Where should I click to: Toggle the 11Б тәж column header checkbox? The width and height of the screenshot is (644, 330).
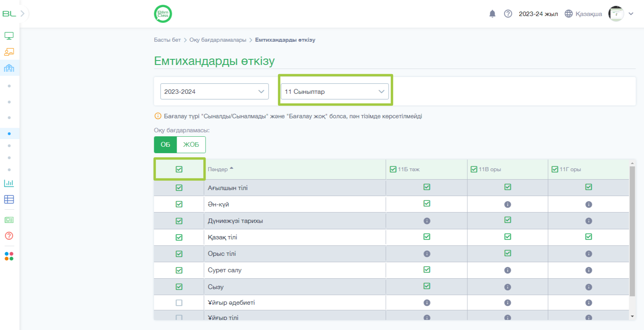click(393, 169)
